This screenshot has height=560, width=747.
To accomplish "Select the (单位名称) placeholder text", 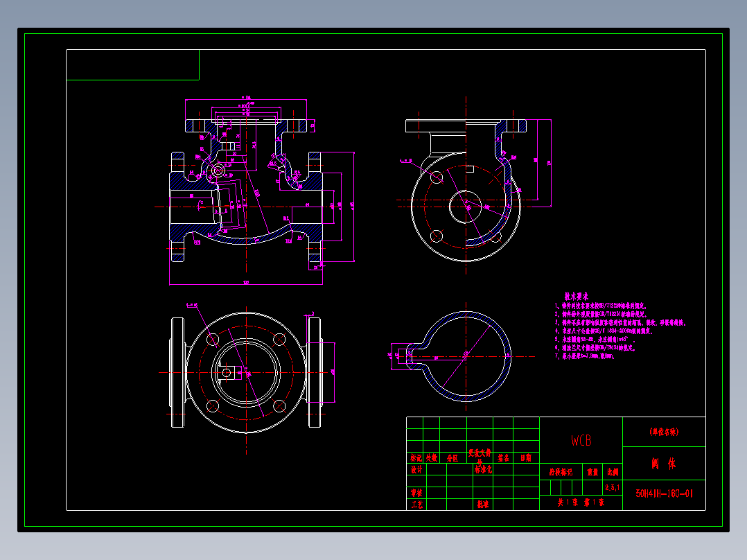I will point(664,432).
